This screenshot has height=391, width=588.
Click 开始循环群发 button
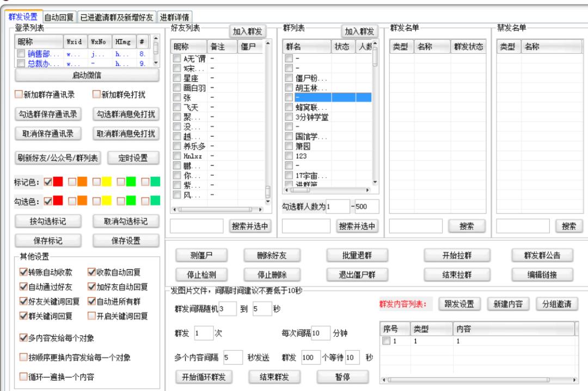[x=203, y=376]
